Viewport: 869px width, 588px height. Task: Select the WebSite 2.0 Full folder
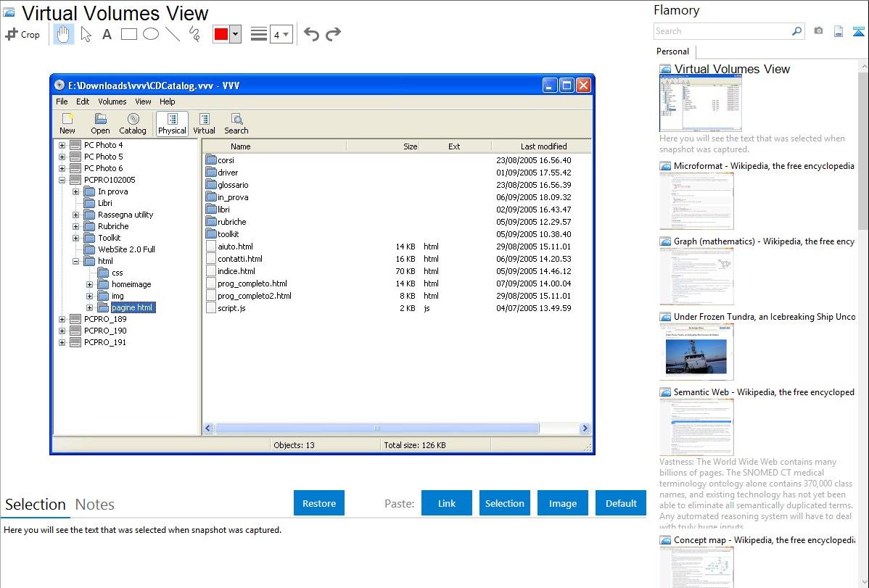pyautogui.click(x=126, y=249)
